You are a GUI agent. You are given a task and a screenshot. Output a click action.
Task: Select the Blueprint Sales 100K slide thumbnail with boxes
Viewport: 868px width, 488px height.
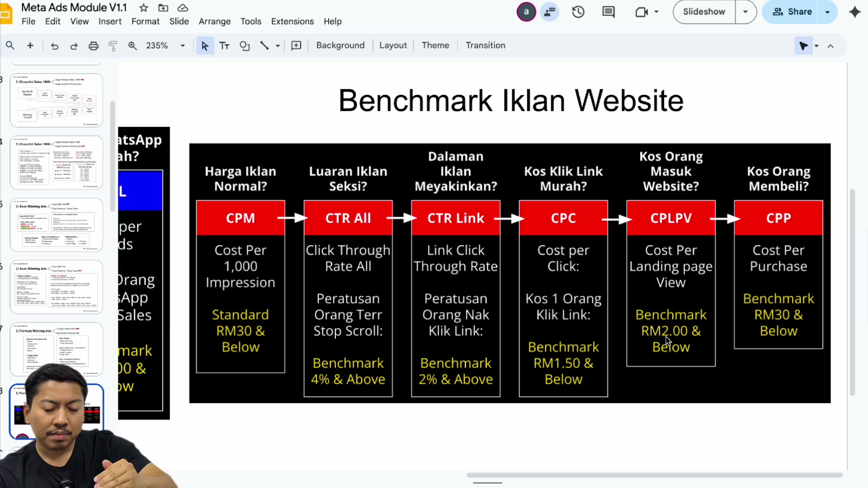(x=57, y=100)
